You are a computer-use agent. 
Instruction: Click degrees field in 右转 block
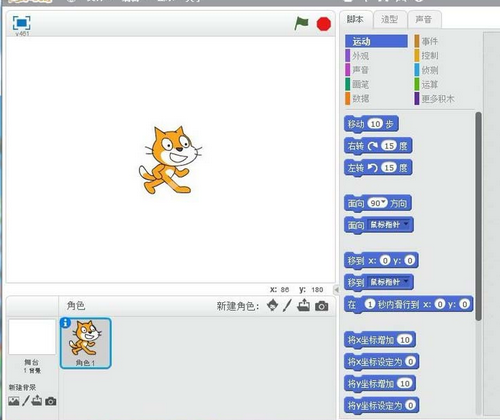point(389,146)
